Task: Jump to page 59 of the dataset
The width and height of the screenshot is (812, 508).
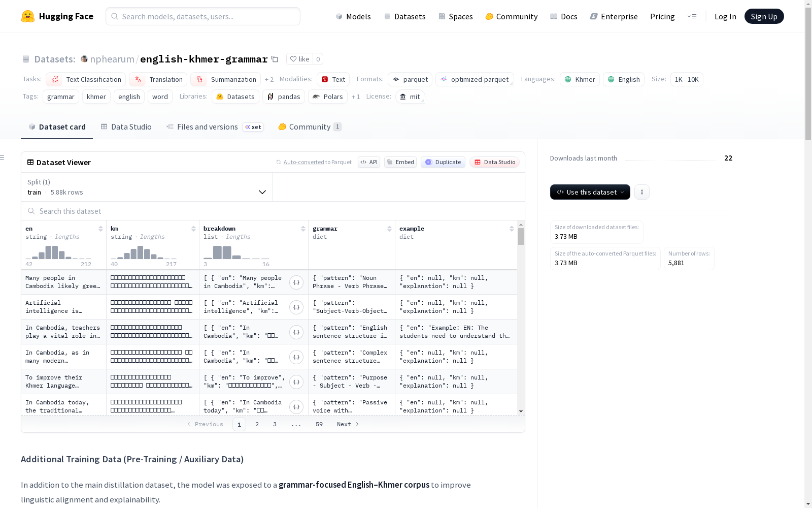Action: [319, 424]
